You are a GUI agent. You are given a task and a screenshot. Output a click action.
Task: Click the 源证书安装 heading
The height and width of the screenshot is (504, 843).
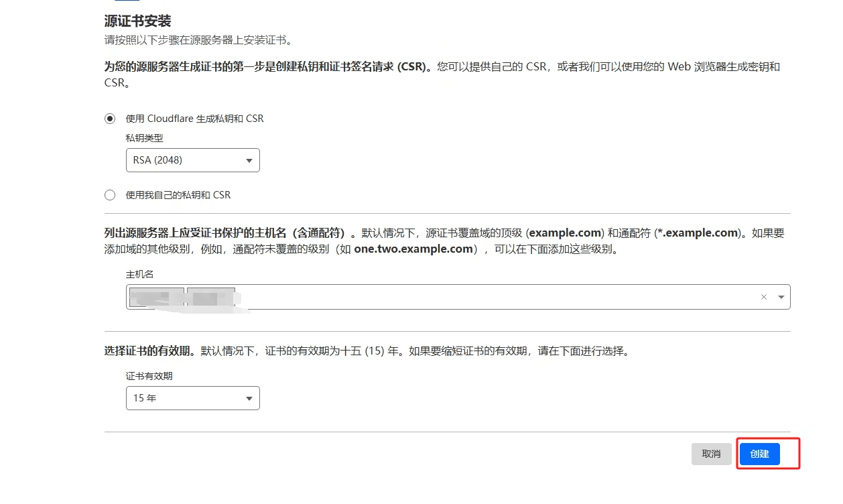[x=138, y=21]
